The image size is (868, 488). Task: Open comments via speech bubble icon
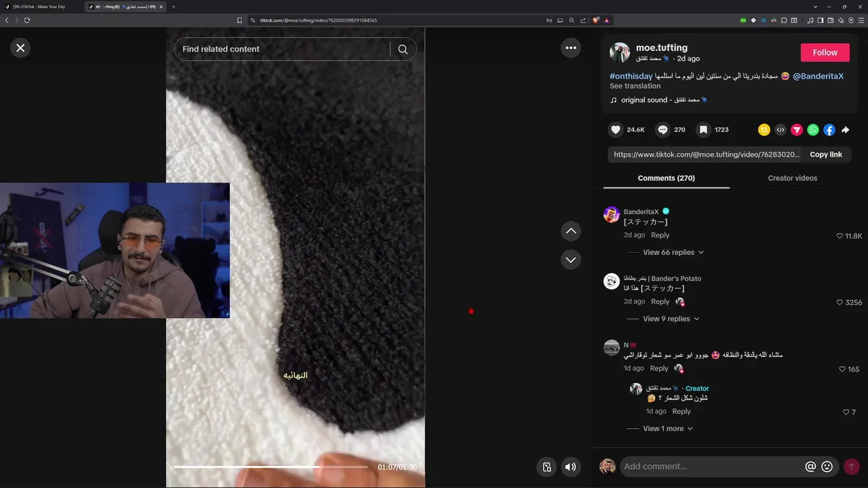(x=663, y=129)
